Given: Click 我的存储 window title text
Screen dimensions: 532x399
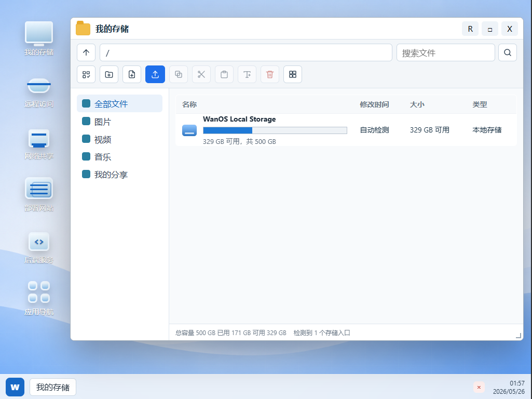Looking at the screenshot, I should pyautogui.click(x=112, y=29).
